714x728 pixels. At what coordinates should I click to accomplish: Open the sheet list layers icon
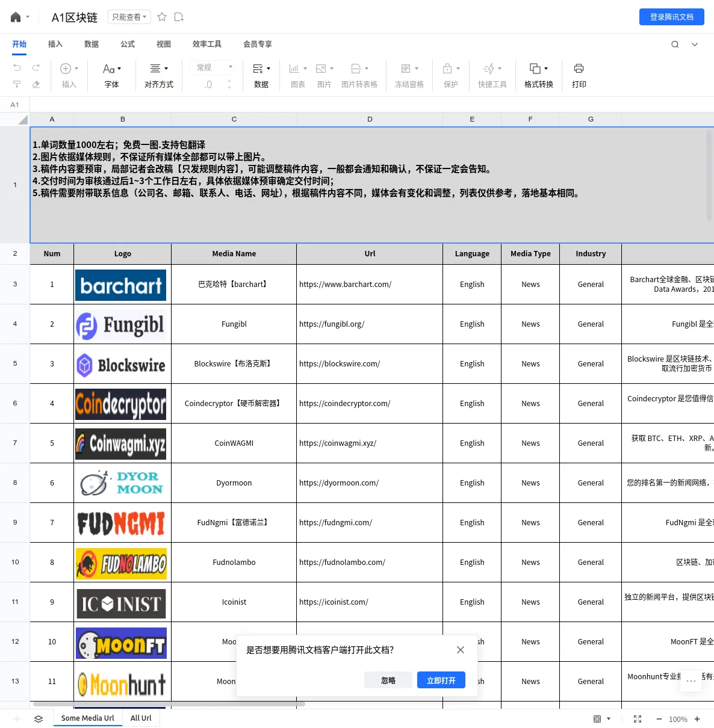[39, 718]
